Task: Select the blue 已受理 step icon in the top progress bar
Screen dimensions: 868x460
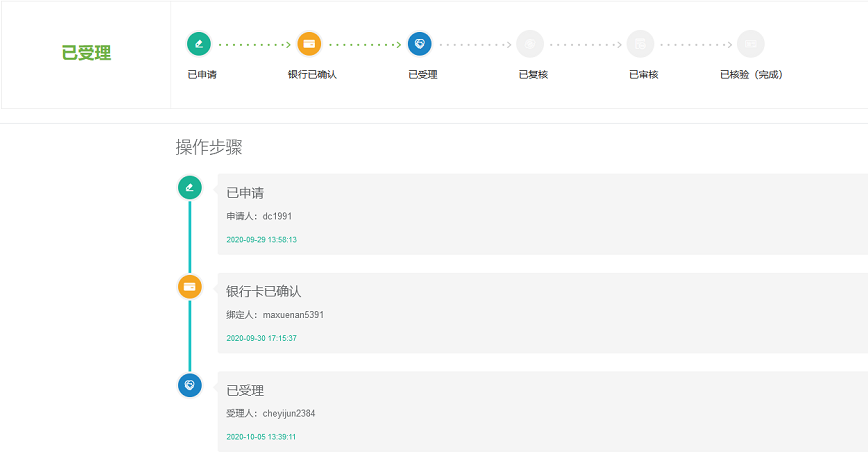Action: point(420,44)
